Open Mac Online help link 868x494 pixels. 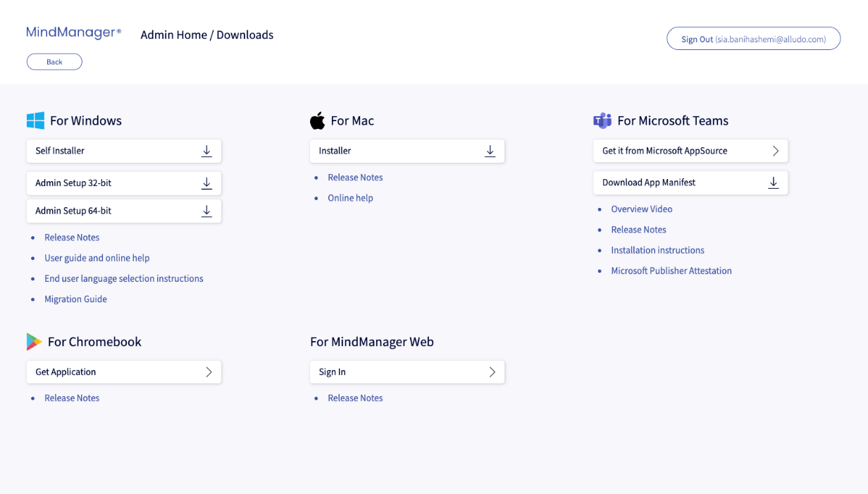[350, 198]
